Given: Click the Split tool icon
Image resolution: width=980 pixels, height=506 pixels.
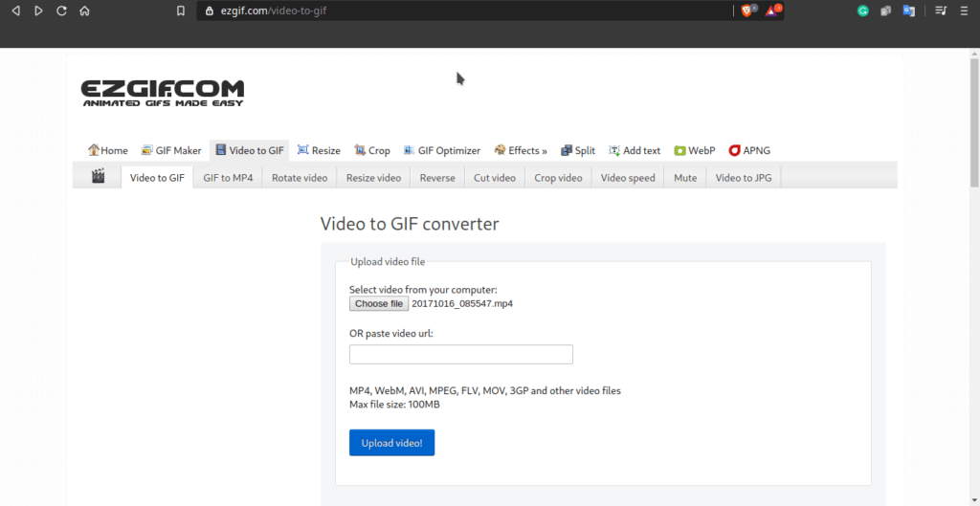Looking at the screenshot, I should click(567, 150).
